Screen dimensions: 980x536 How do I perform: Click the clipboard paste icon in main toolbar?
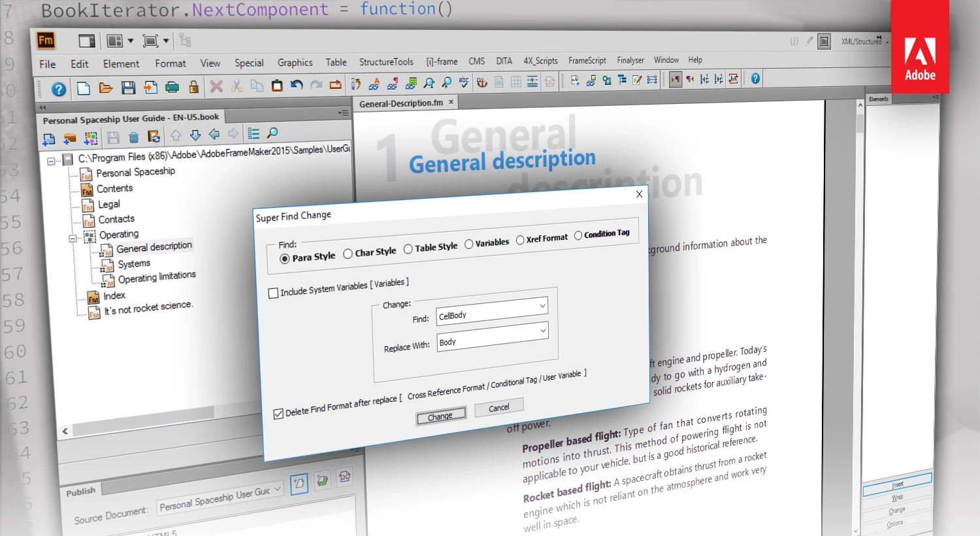277,86
